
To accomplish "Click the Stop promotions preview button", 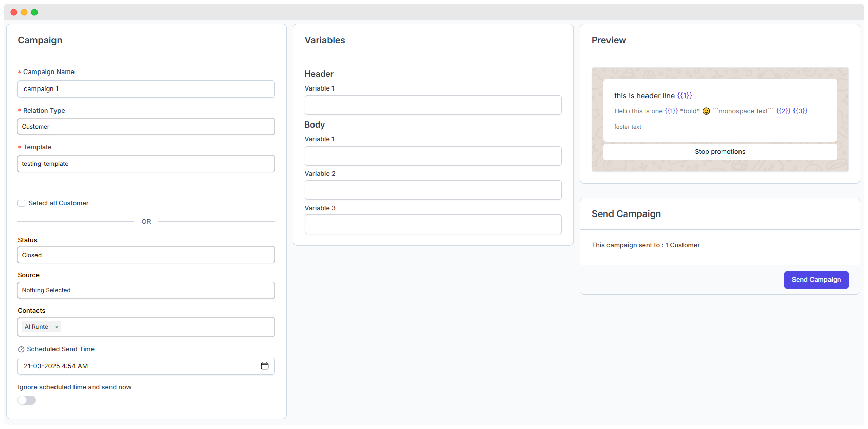I will tap(720, 152).
